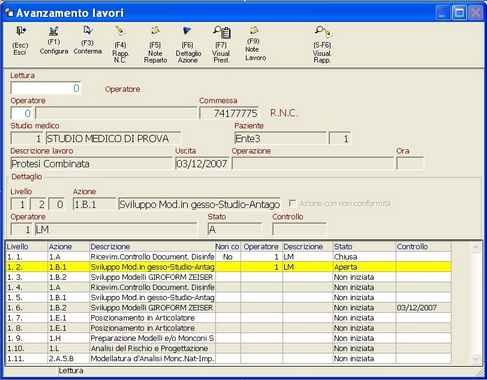487x380 pixels.
Task: Click the 2.A.S.B action code cell
Action: tap(68, 359)
